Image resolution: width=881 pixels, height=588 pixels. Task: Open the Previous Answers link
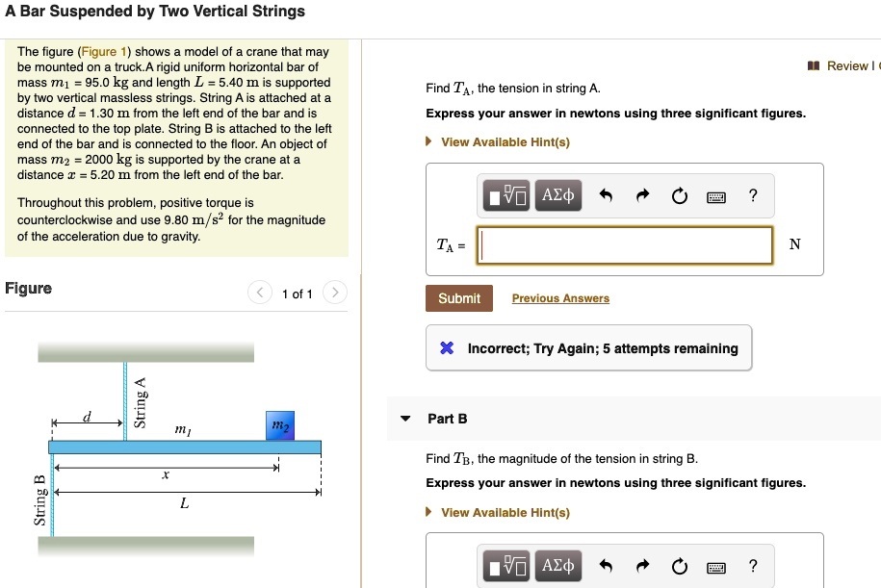click(x=560, y=298)
